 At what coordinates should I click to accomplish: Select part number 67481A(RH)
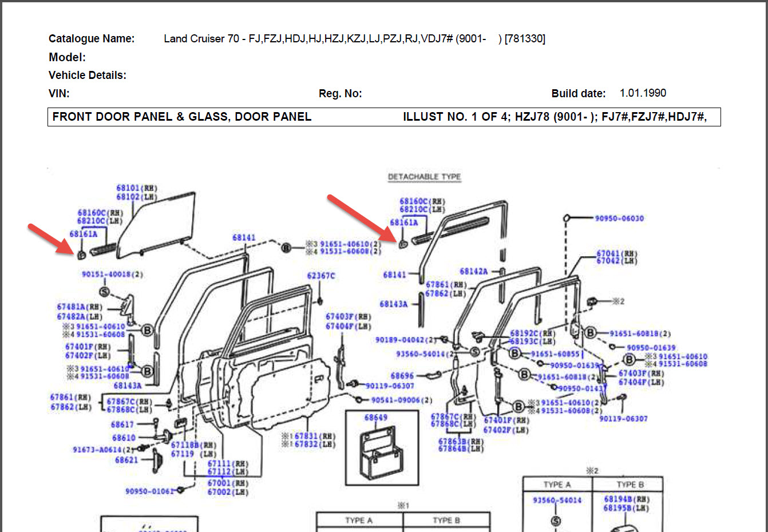[80, 307]
